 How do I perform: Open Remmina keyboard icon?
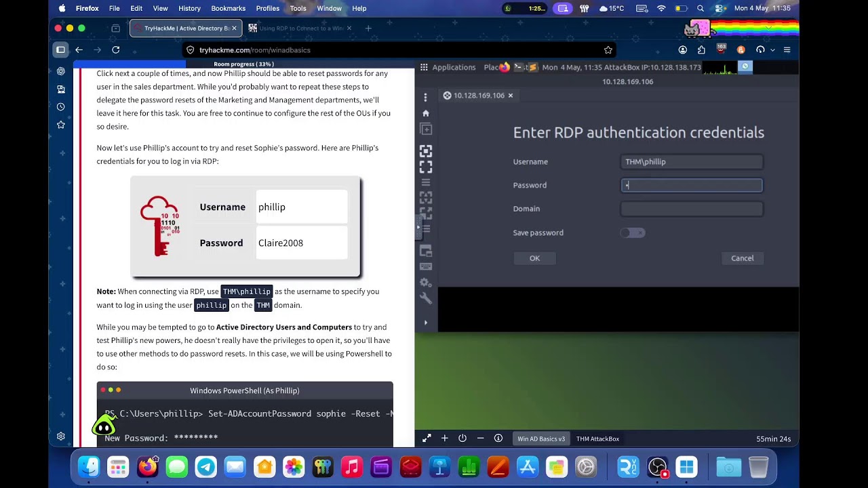point(425,266)
